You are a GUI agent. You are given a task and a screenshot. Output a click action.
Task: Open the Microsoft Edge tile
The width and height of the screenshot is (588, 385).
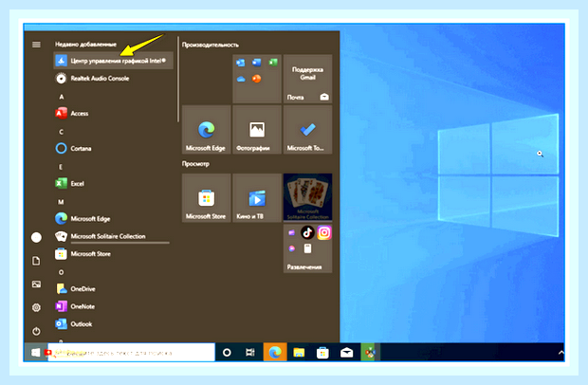pyautogui.click(x=206, y=129)
